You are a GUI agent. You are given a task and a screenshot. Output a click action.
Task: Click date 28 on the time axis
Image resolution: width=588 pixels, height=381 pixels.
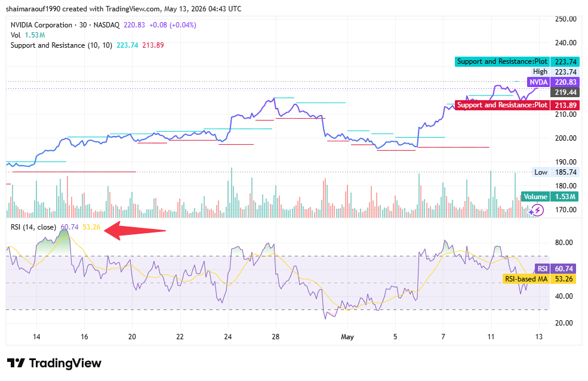[276, 337]
